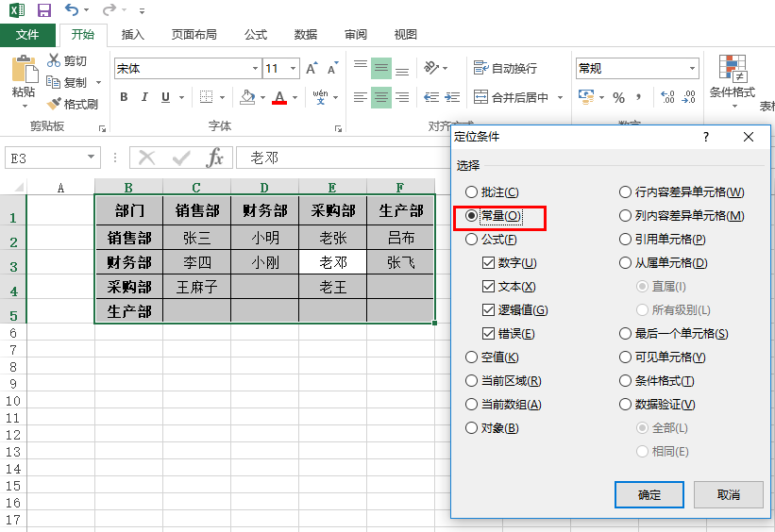Viewport: 775px width, 532px height.
Task: Switch to the 公式 tab
Action: (x=256, y=35)
